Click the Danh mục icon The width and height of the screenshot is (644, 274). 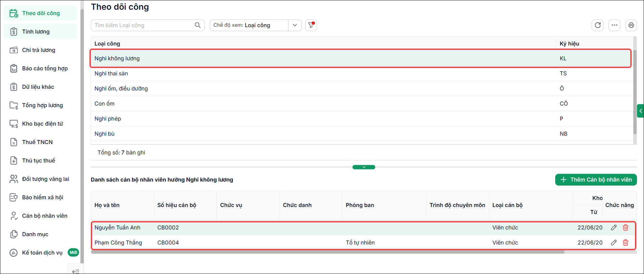point(14,234)
